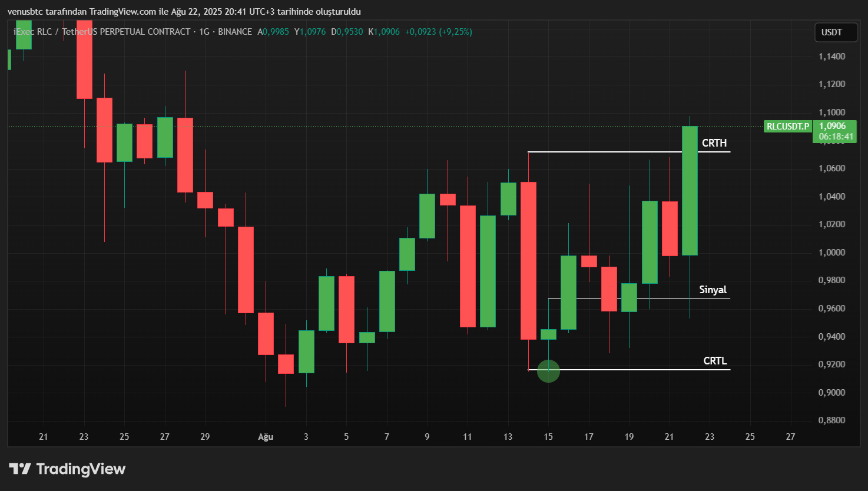Click the candle countdown timer 06:18:41
The width and height of the screenshot is (868, 491).
[x=836, y=137]
